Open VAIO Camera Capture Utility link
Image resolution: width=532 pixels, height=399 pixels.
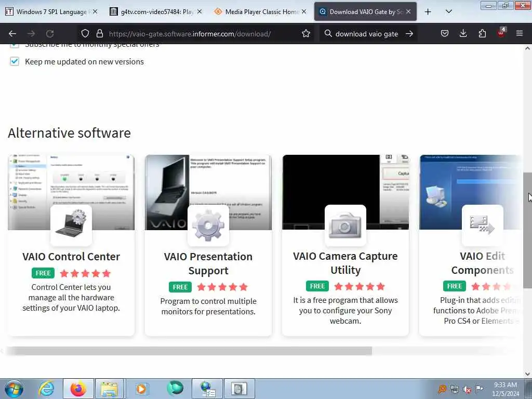pyautogui.click(x=345, y=263)
